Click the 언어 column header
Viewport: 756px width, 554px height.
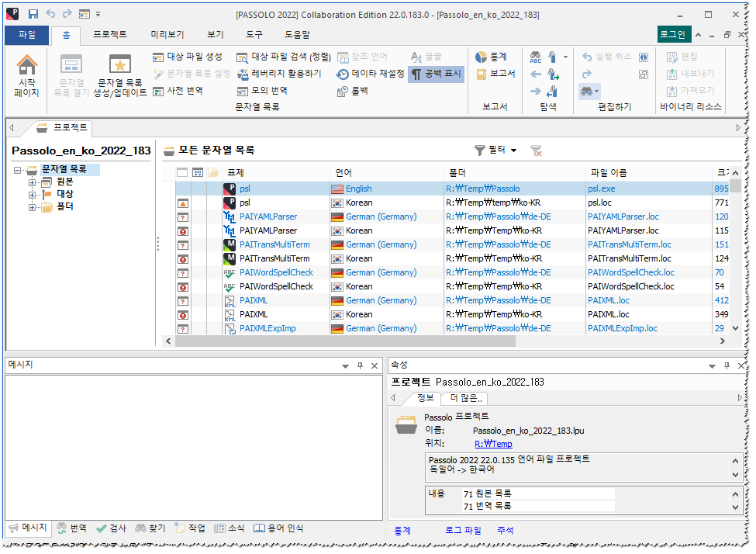[387, 173]
